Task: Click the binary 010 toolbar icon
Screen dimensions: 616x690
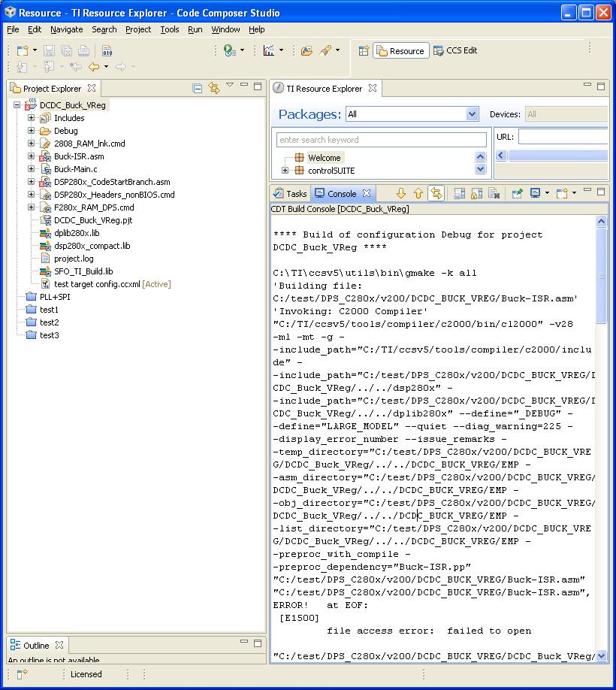Action: (x=107, y=50)
